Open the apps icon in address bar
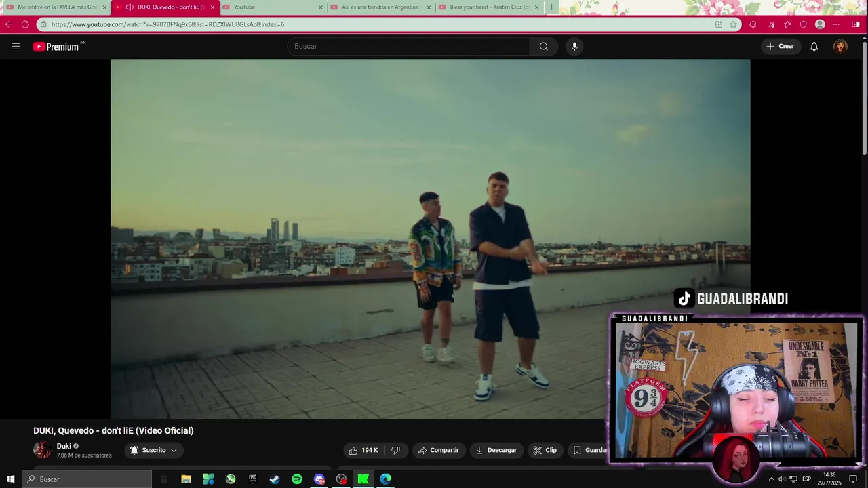 718,24
